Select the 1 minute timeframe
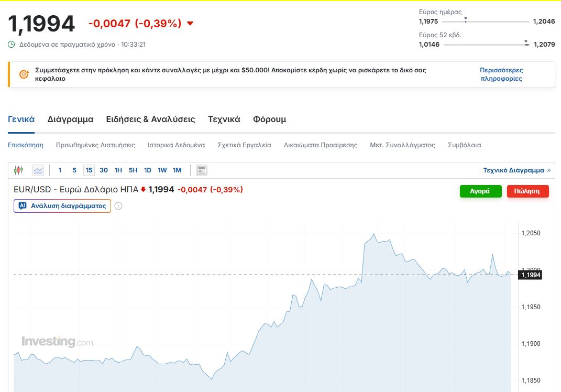This screenshot has width=561, height=392. point(60,170)
